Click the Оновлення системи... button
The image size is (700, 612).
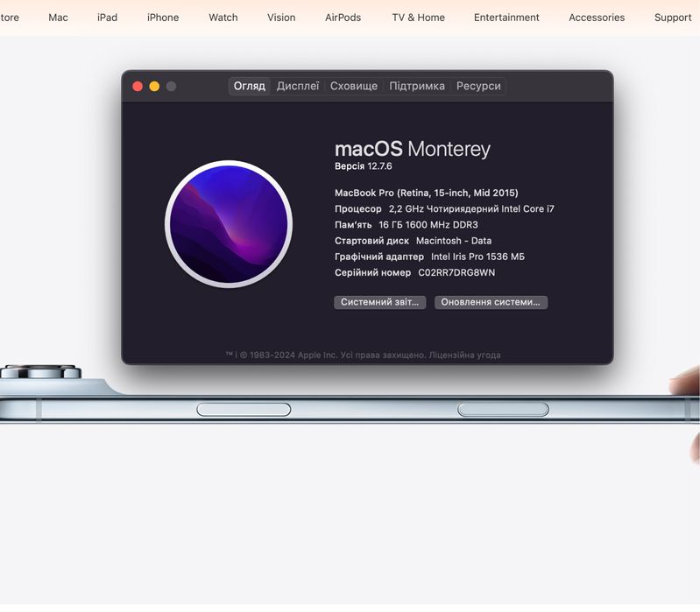pos(491,302)
